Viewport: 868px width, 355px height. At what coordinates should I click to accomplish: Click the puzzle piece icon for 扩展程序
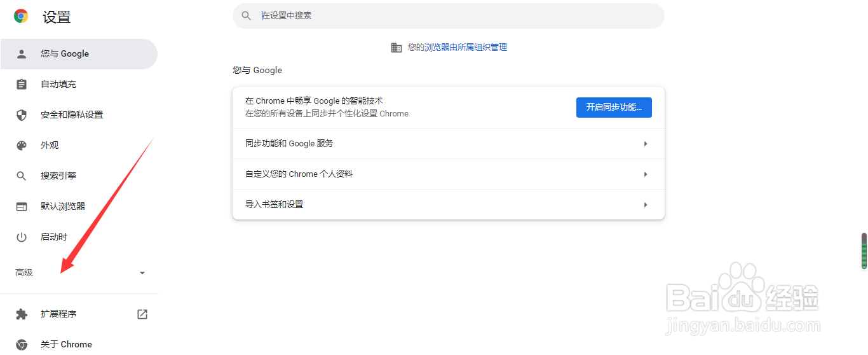coord(22,314)
